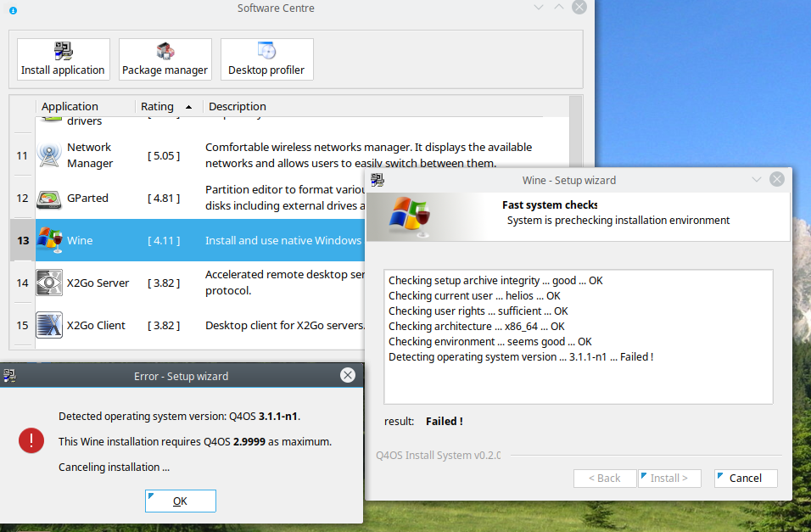Click the "Checking setup archive integrity" log line

[495, 281]
